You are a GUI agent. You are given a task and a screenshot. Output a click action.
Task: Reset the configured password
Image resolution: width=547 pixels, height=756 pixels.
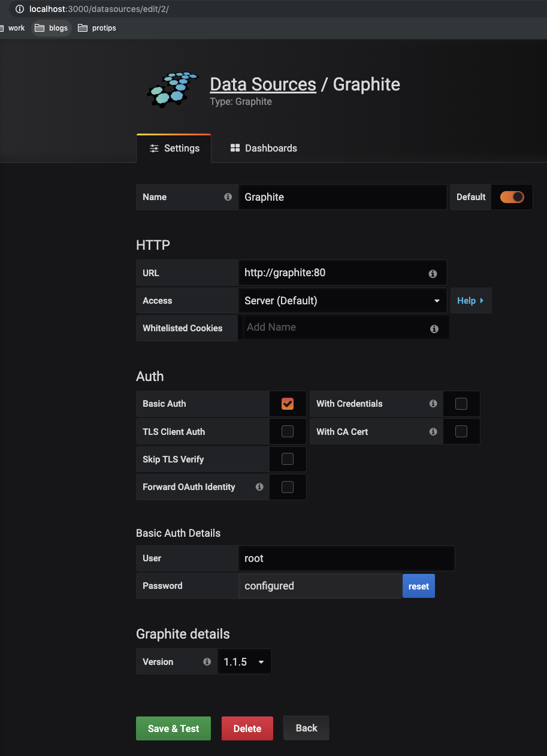point(419,586)
